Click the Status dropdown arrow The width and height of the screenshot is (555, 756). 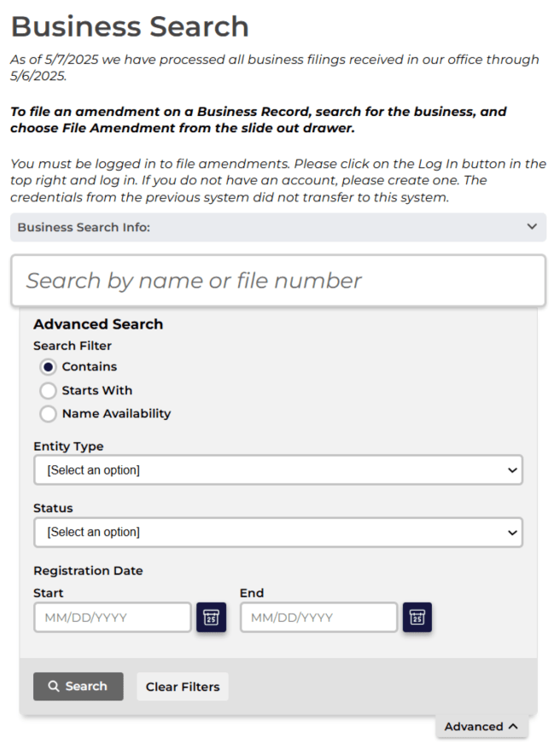512,532
